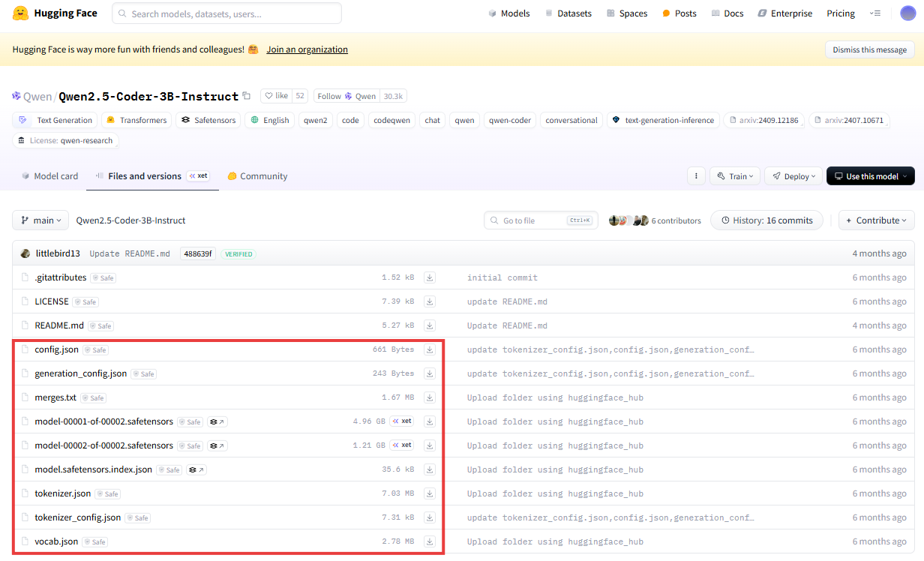The image size is (924, 561).
Task: Click the Join an organization link
Action: 307,49
